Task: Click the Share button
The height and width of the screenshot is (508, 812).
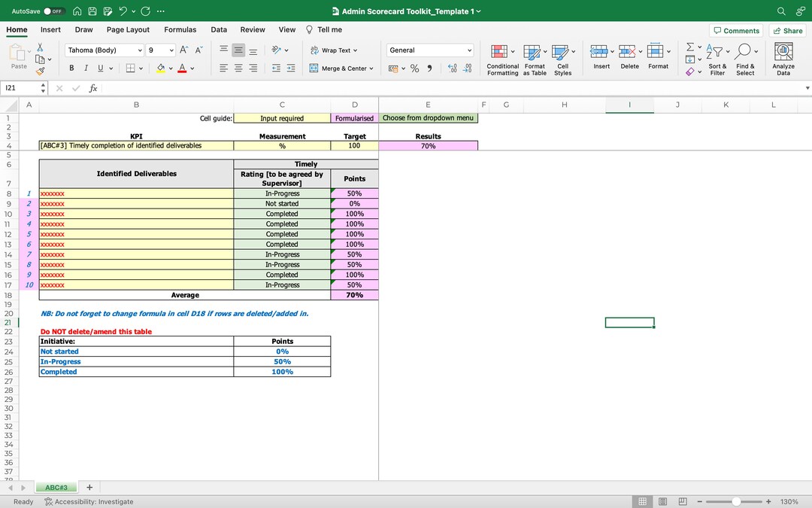Action: (x=787, y=30)
